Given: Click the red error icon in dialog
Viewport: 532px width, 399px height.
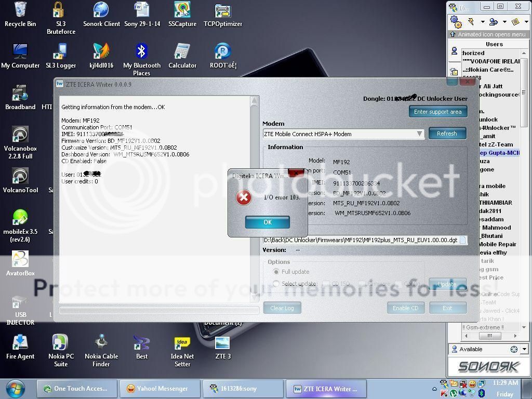Looking at the screenshot, I should point(244,197).
